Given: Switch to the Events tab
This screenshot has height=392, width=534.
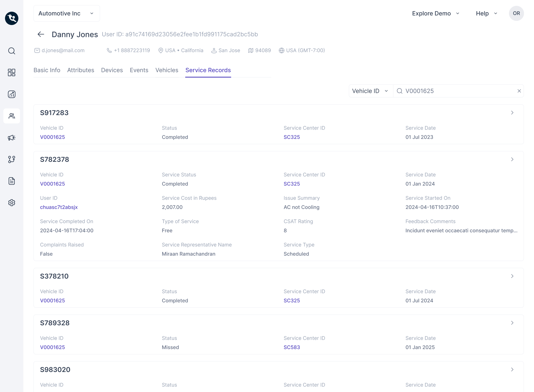Looking at the screenshot, I should click(x=139, y=70).
